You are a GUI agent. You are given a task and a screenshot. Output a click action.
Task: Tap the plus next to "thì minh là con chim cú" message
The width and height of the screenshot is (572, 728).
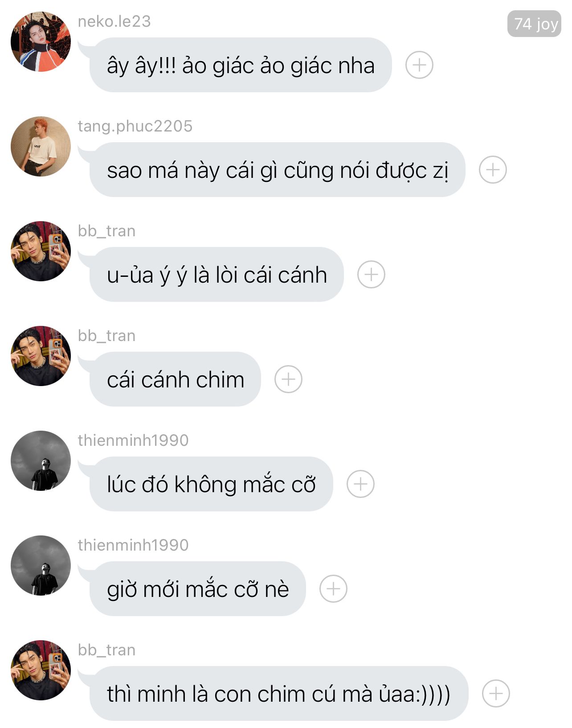click(496, 694)
